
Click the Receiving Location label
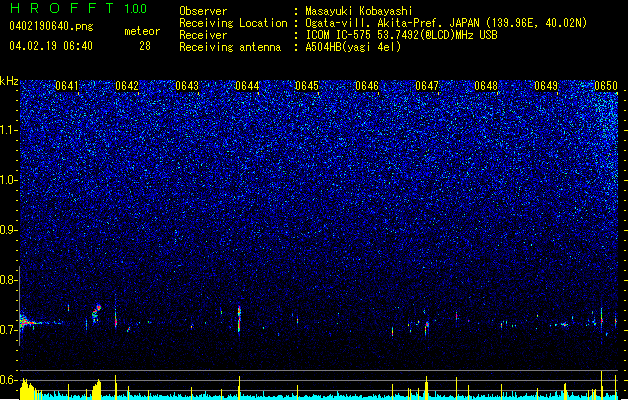(x=233, y=23)
